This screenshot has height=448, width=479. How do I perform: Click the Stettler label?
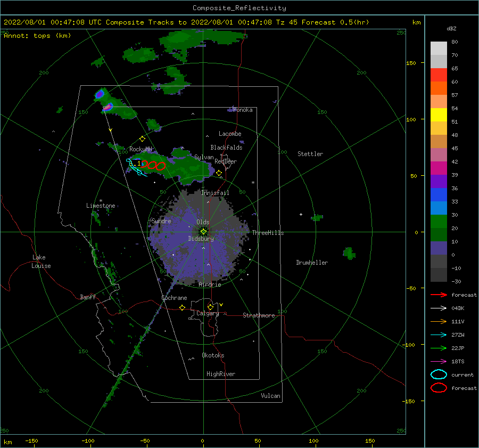(x=310, y=154)
